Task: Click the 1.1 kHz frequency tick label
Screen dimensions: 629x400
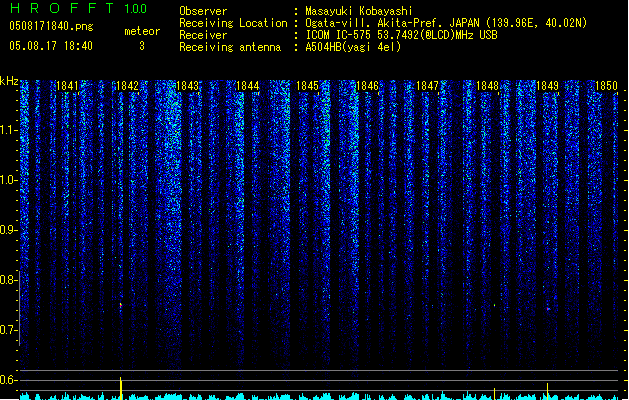Action: coord(8,130)
